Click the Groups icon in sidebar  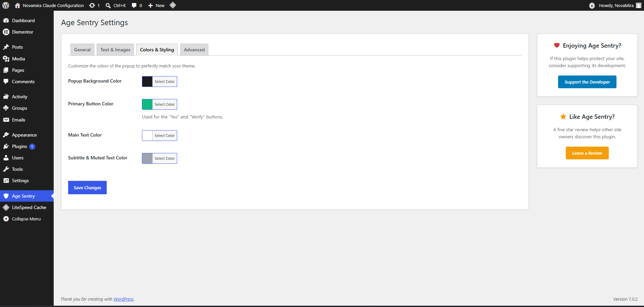(6, 108)
